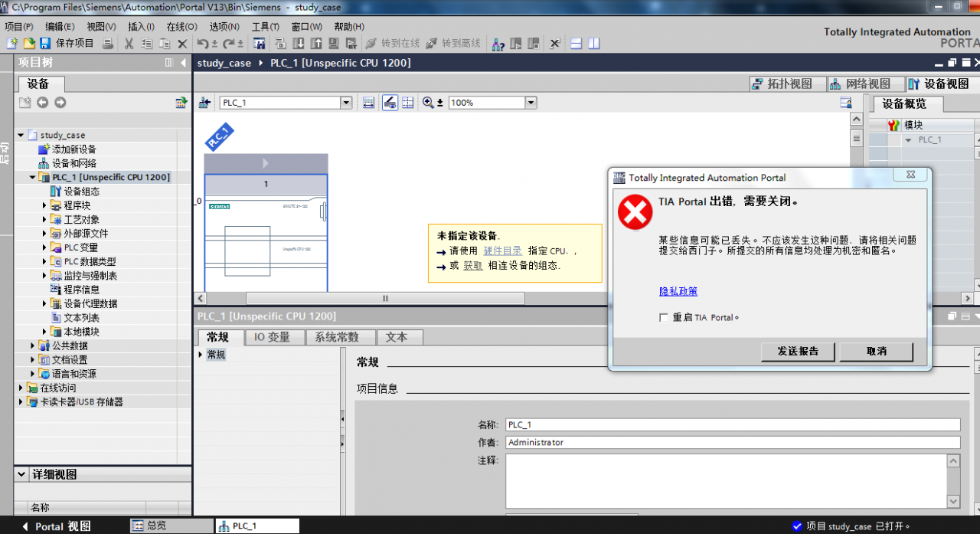Open the 在线(O) menu
The width and height of the screenshot is (980, 534).
pyautogui.click(x=181, y=26)
